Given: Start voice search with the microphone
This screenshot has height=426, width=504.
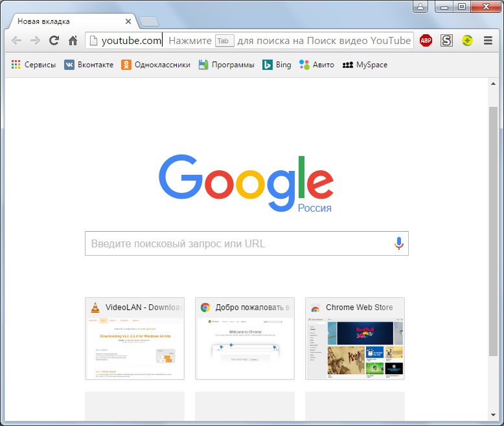Looking at the screenshot, I should [x=398, y=243].
